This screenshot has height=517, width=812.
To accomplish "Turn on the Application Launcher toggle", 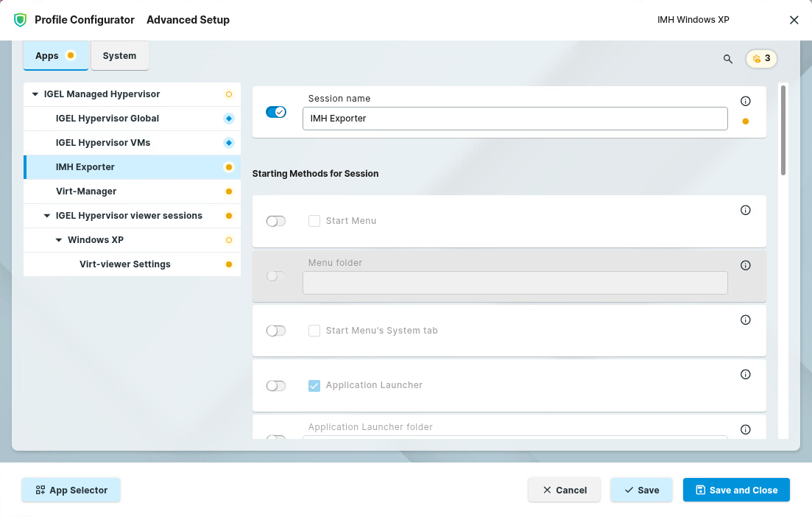I will point(275,386).
